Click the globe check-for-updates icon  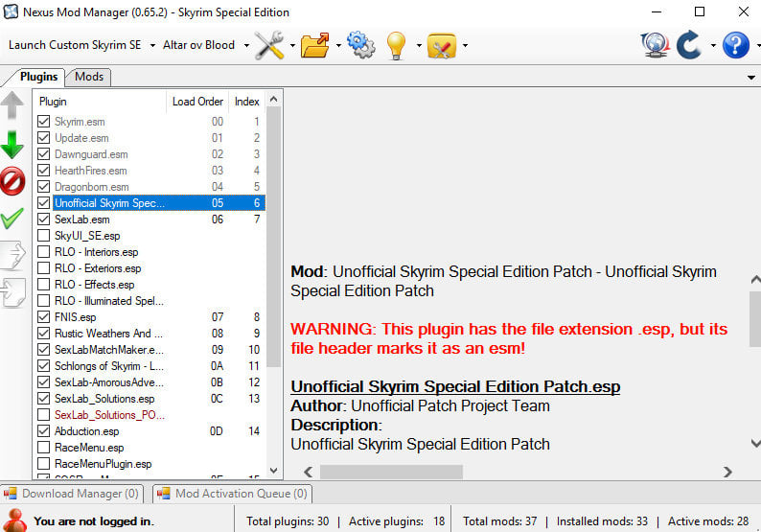656,45
